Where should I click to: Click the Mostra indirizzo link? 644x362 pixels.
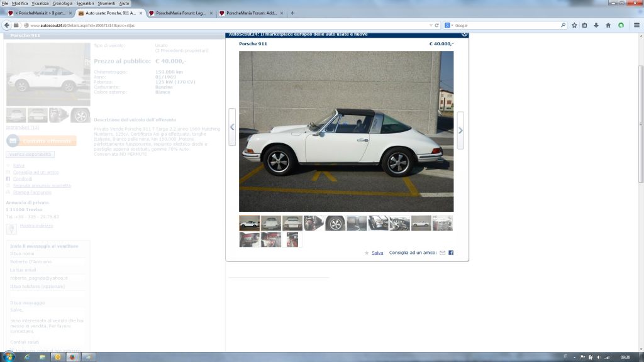pos(36,226)
